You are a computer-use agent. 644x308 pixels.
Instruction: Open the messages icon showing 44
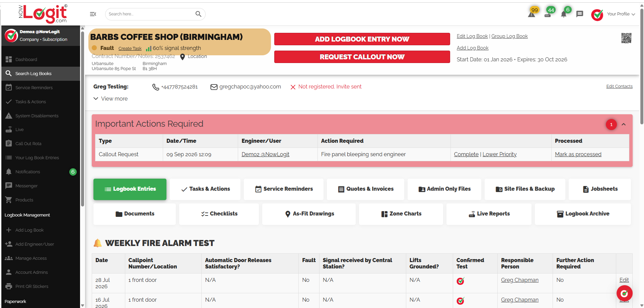548,14
